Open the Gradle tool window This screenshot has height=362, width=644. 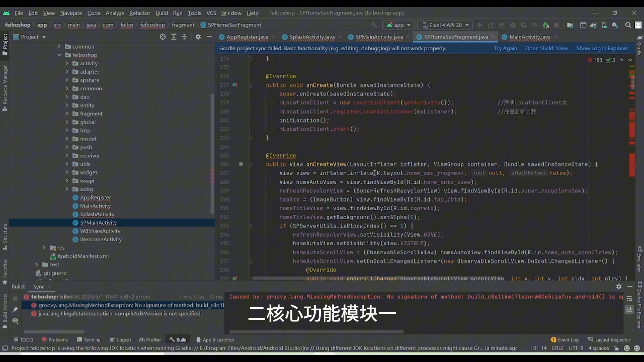(639, 45)
